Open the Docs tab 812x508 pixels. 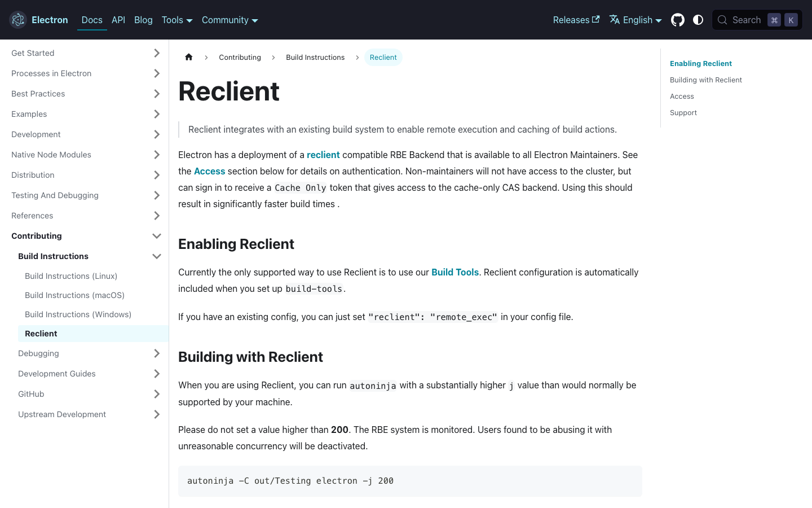(92, 20)
